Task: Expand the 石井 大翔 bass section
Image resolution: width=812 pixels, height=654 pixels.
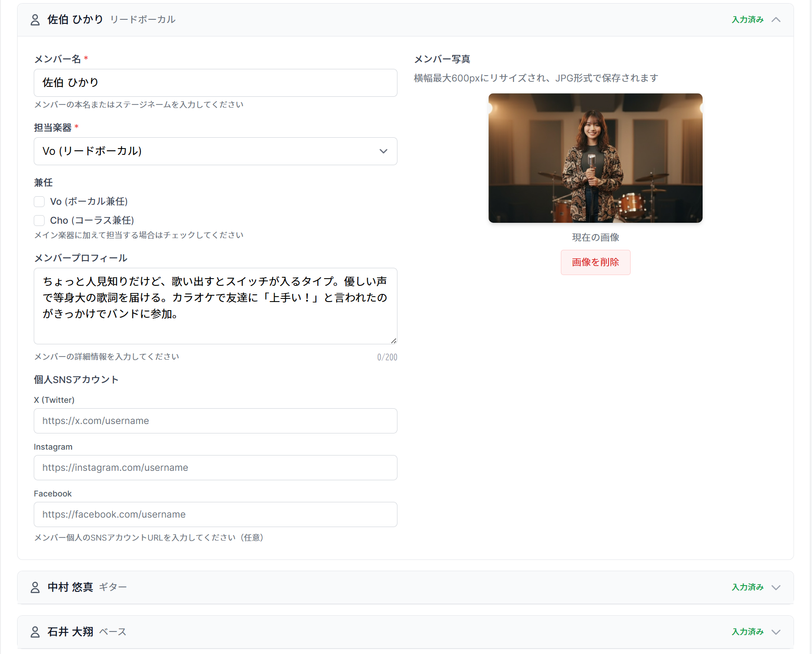Action: [x=776, y=632]
